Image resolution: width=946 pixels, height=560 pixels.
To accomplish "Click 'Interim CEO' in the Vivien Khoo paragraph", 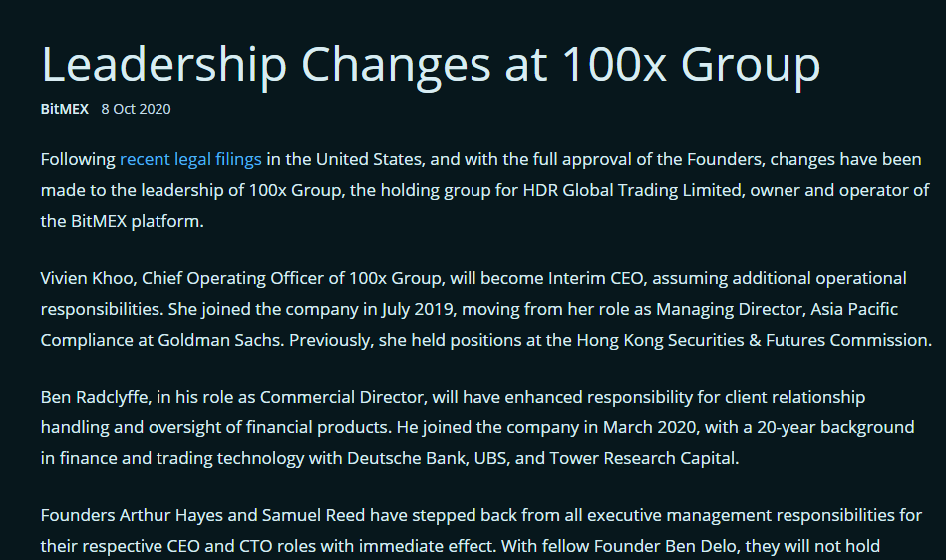I will tap(597, 278).
